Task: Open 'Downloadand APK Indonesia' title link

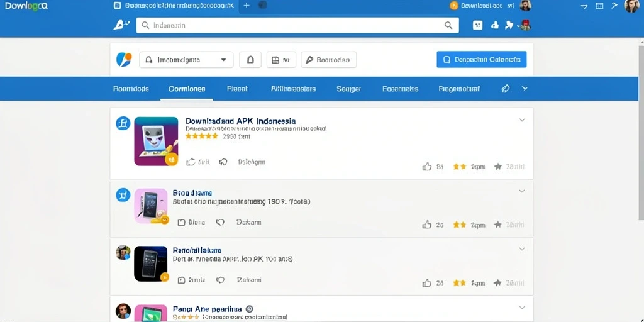Action: (x=241, y=121)
